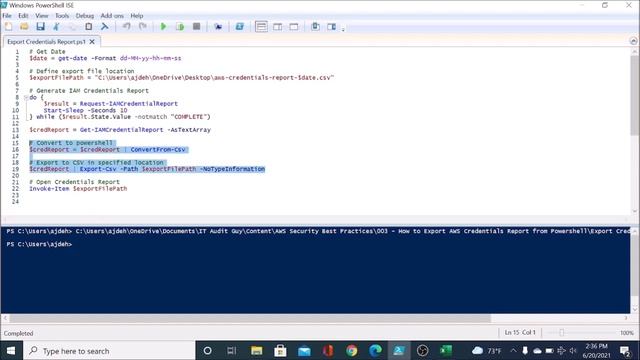Open the Add-ons menu
This screenshot has width=640, height=360.
112,16
